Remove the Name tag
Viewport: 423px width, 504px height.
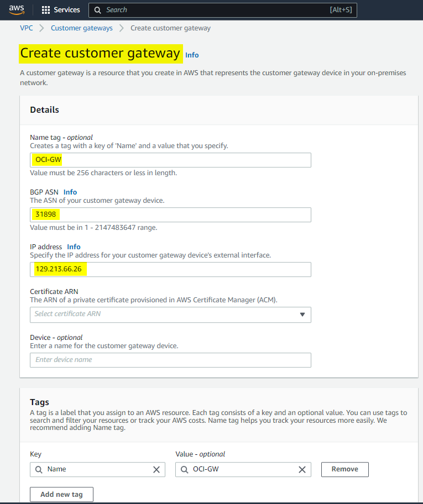tap(344, 469)
